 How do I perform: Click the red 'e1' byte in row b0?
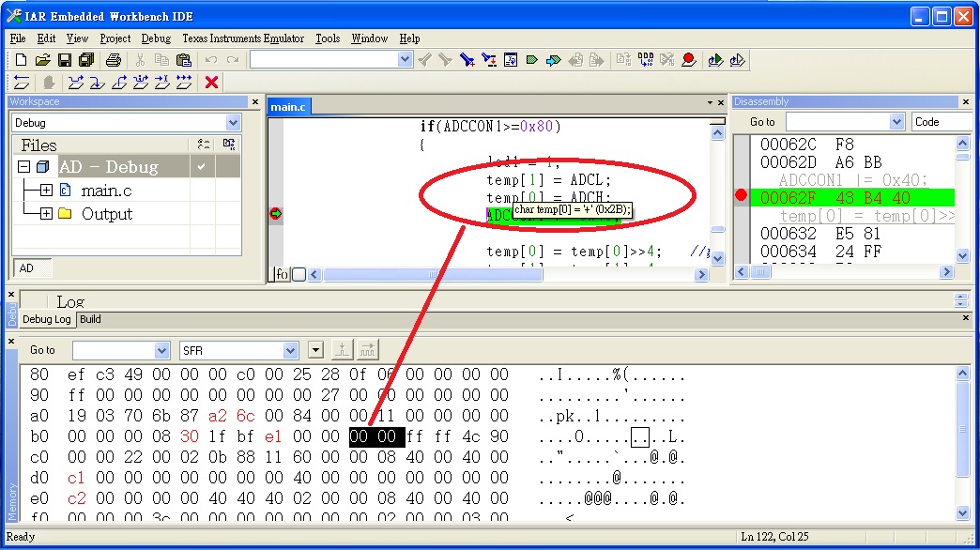(x=272, y=436)
